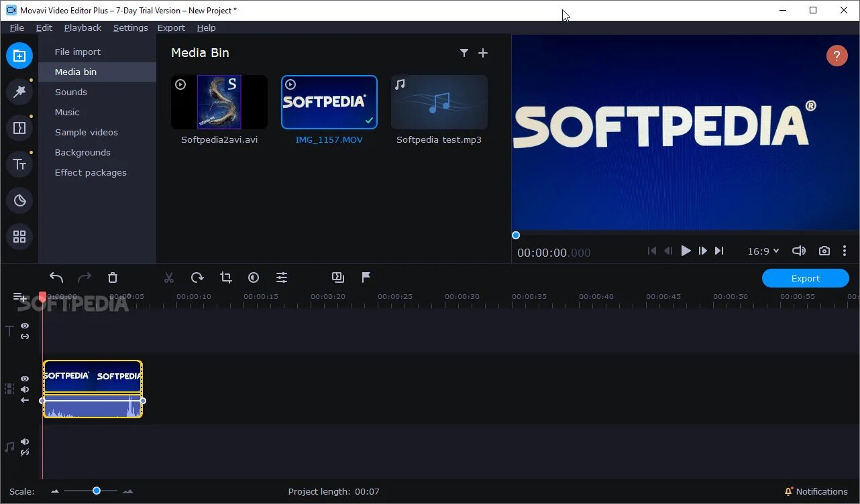Rotate the selected clip

(x=197, y=277)
